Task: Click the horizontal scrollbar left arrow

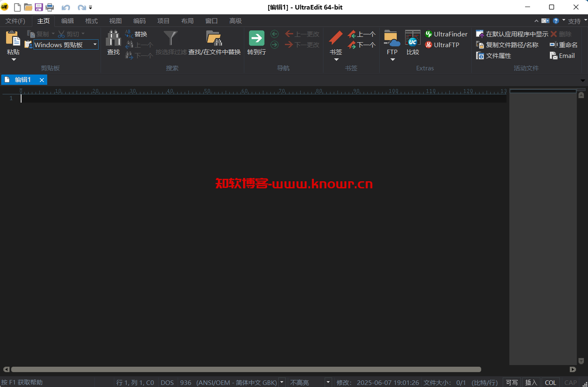Action: point(6,369)
